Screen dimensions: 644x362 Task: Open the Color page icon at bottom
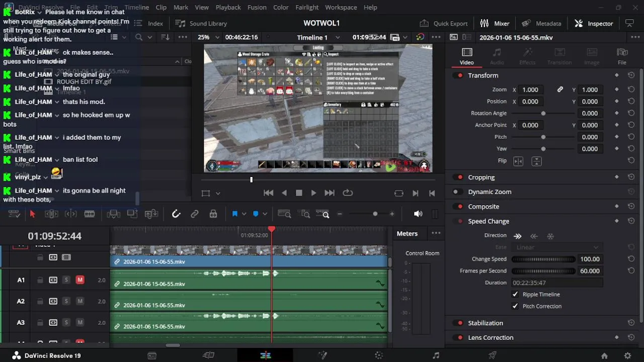point(379,355)
